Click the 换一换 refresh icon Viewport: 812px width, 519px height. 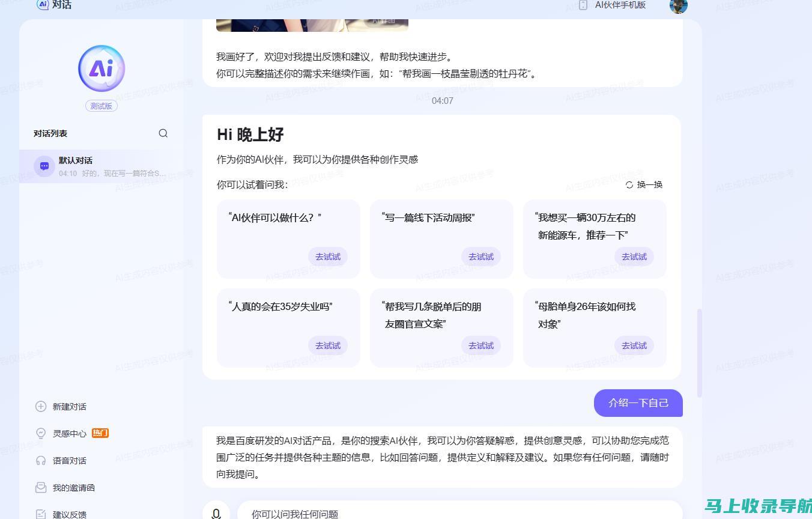[x=629, y=185]
